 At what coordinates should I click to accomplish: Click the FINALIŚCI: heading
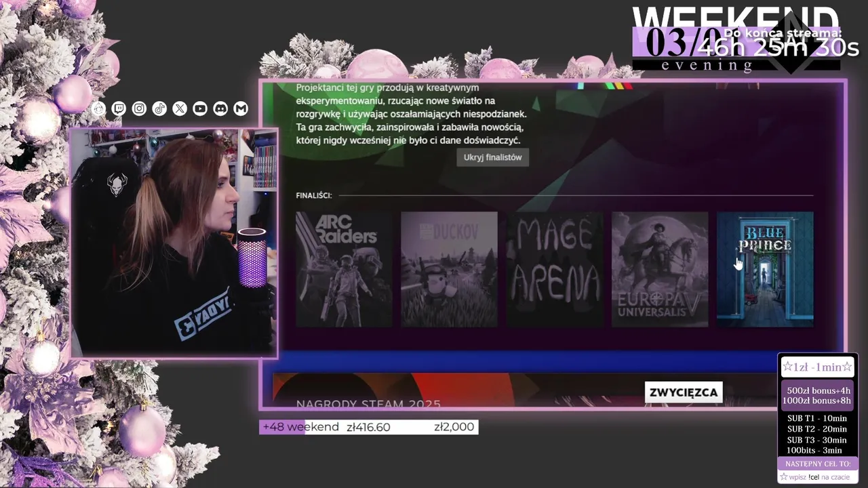[314, 195]
